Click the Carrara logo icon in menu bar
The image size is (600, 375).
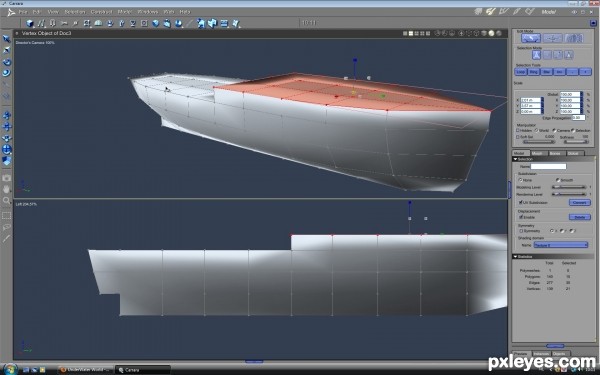pos(11,12)
